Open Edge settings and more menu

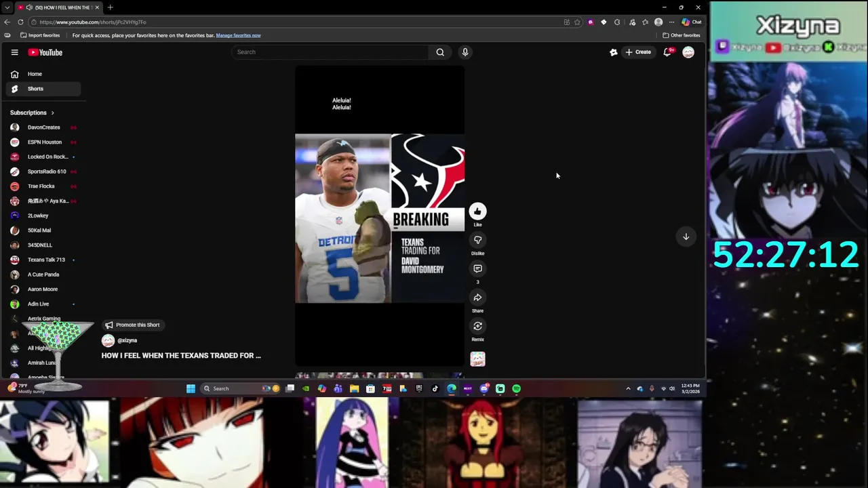point(672,22)
